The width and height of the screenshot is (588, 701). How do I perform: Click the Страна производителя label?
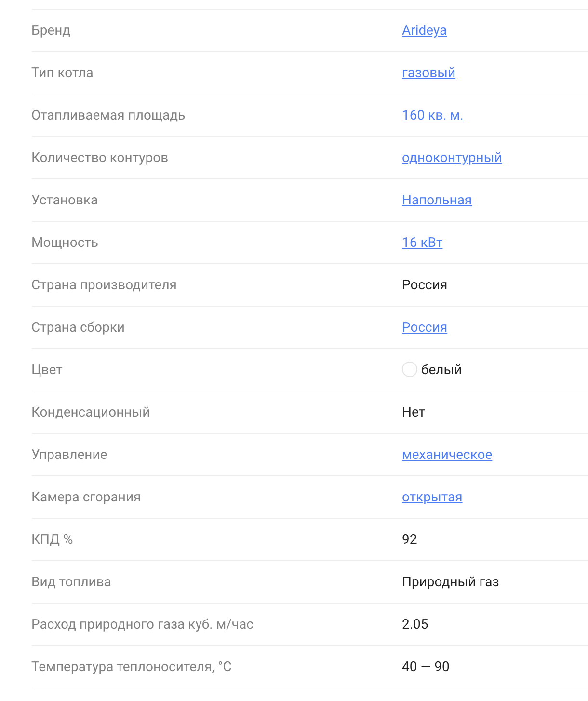pos(104,285)
